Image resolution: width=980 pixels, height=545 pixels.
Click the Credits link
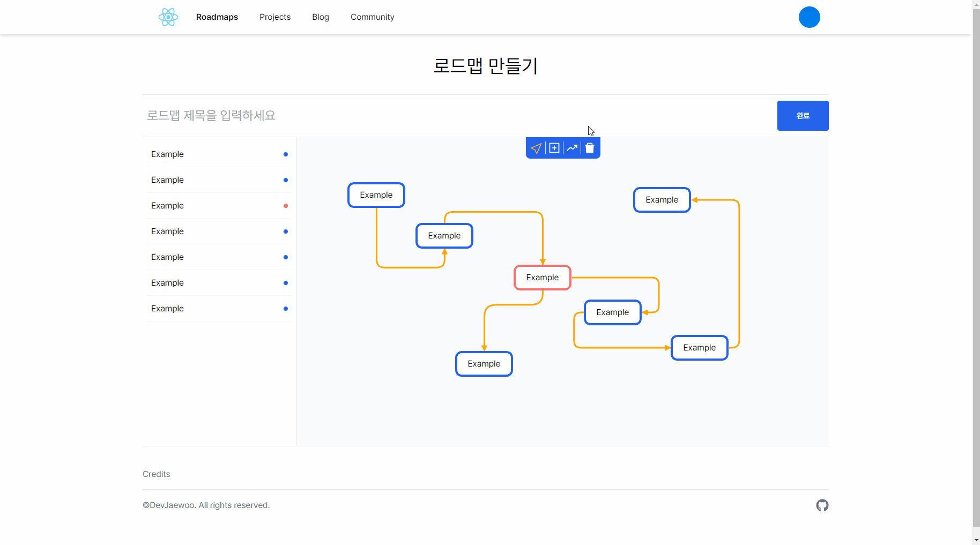point(156,474)
